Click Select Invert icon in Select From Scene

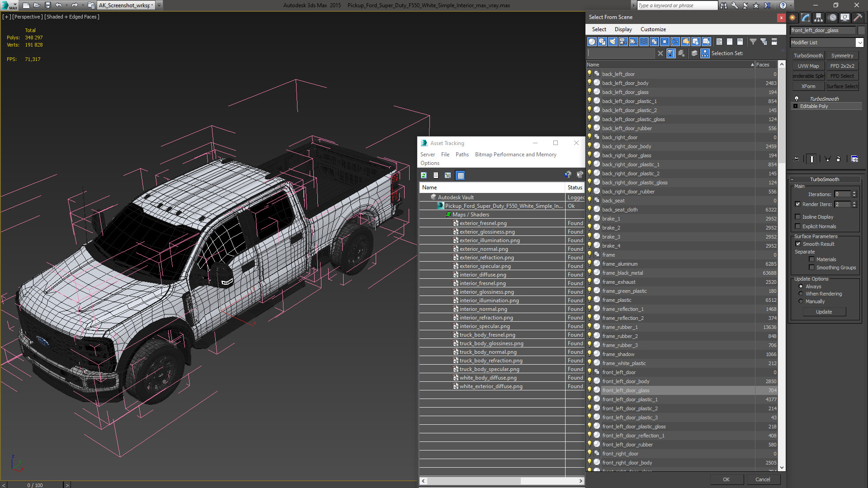(740, 42)
